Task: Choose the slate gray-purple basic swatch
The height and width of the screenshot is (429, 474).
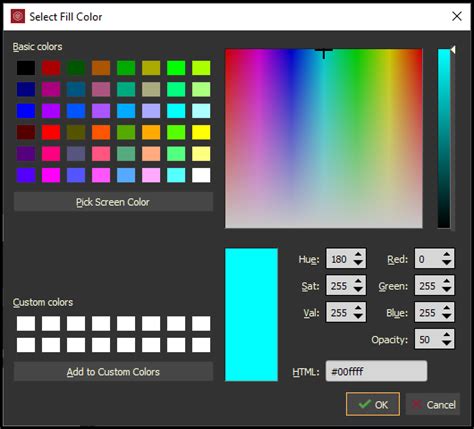Action: click(x=76, y=154)
